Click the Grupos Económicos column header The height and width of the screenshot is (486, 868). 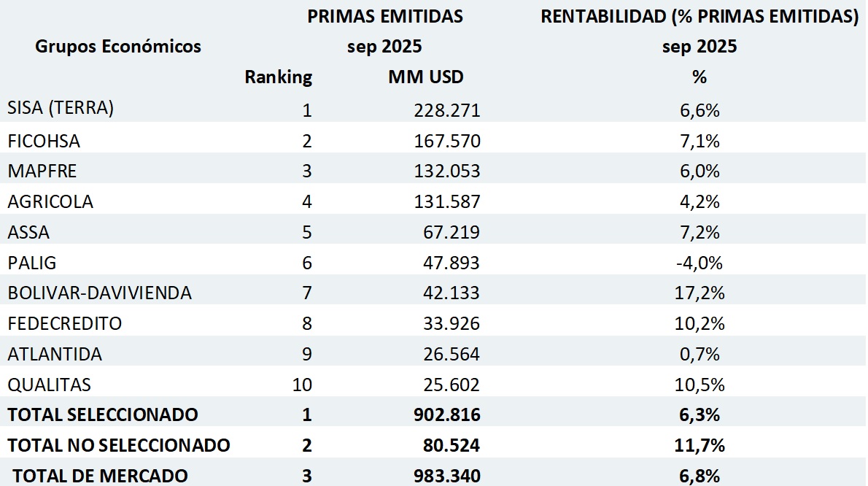pyautogui.click(x=117, y=47)
